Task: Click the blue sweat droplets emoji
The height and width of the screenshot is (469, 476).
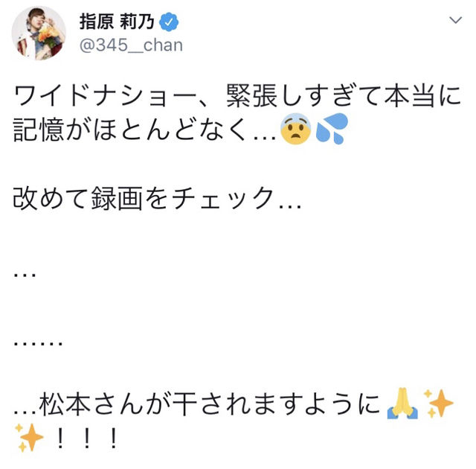Action: [332, 129]
